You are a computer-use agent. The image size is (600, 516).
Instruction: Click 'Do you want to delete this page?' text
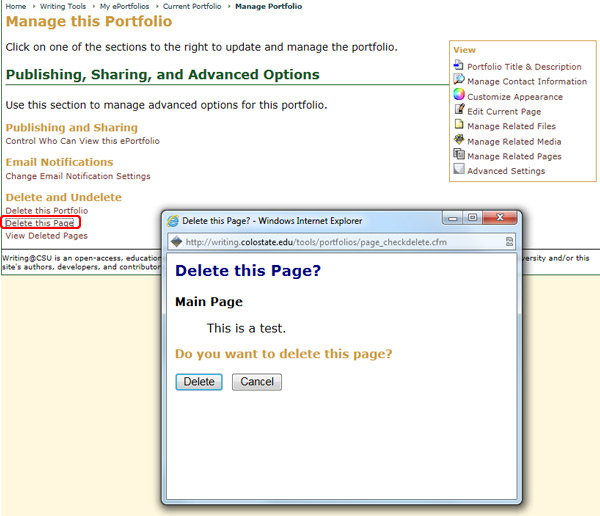[x=284, y=354]
